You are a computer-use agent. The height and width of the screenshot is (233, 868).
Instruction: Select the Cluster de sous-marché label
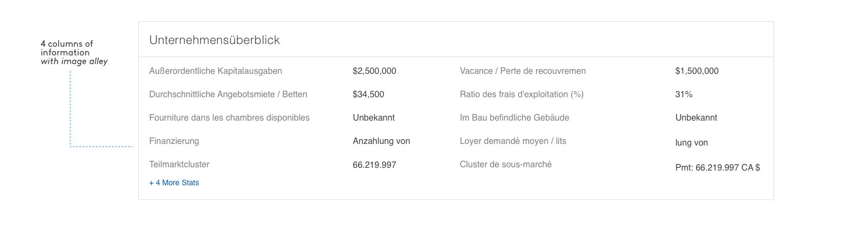[506, 165]
